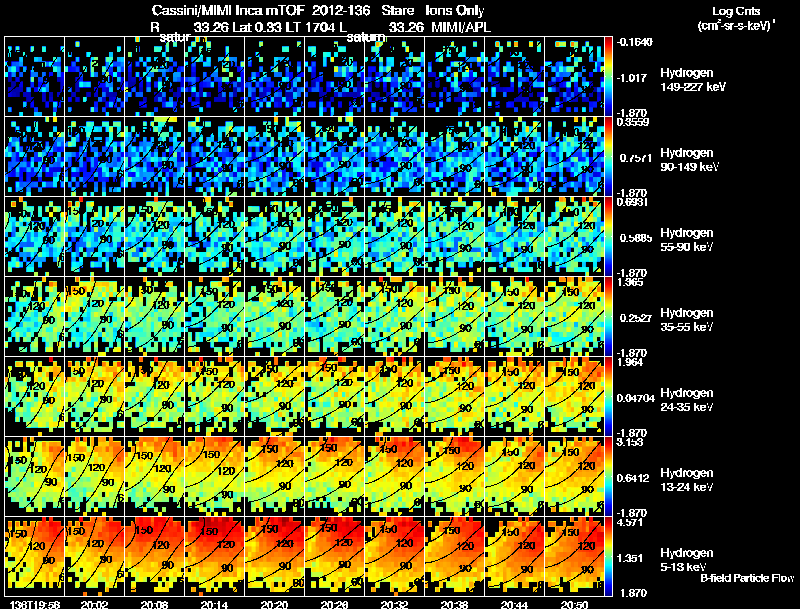
Task: Select the 5-13 keV image panel at 20:14
Action: tap(215, 557)
